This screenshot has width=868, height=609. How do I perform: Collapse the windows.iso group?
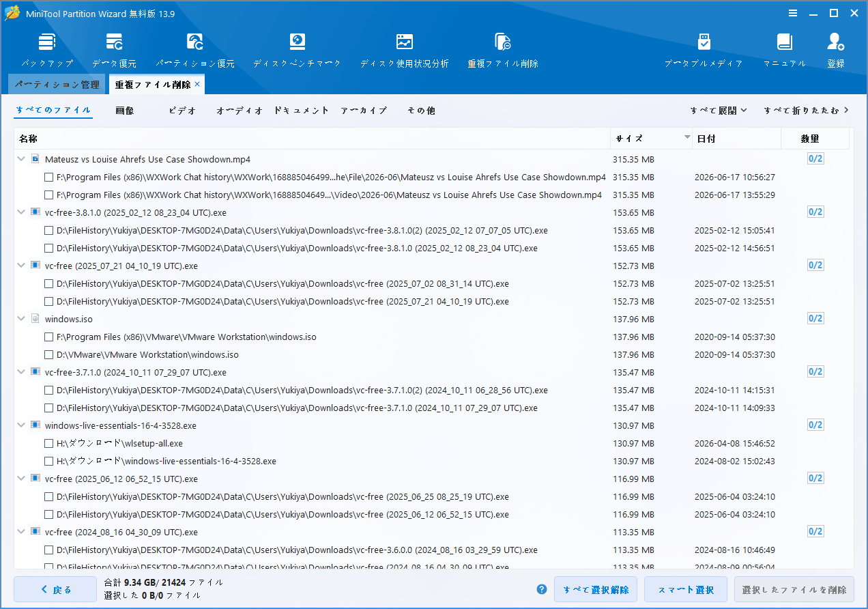tap(21, 319)
